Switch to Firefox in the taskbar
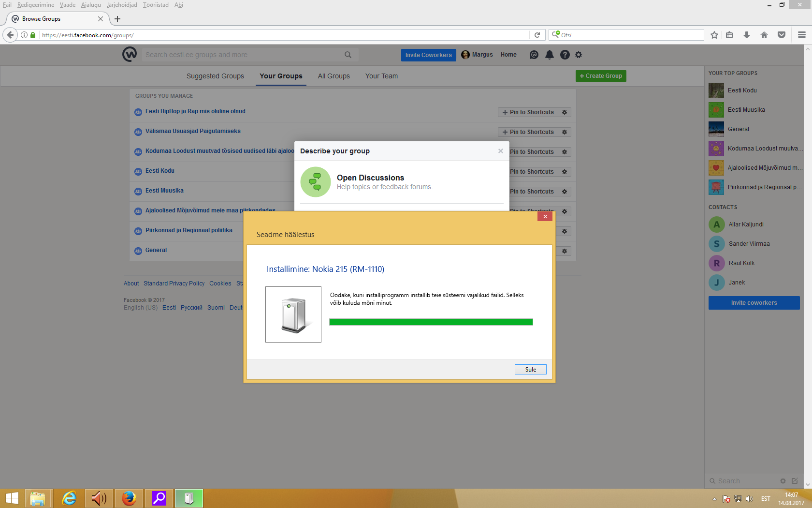 click(129, 498)
